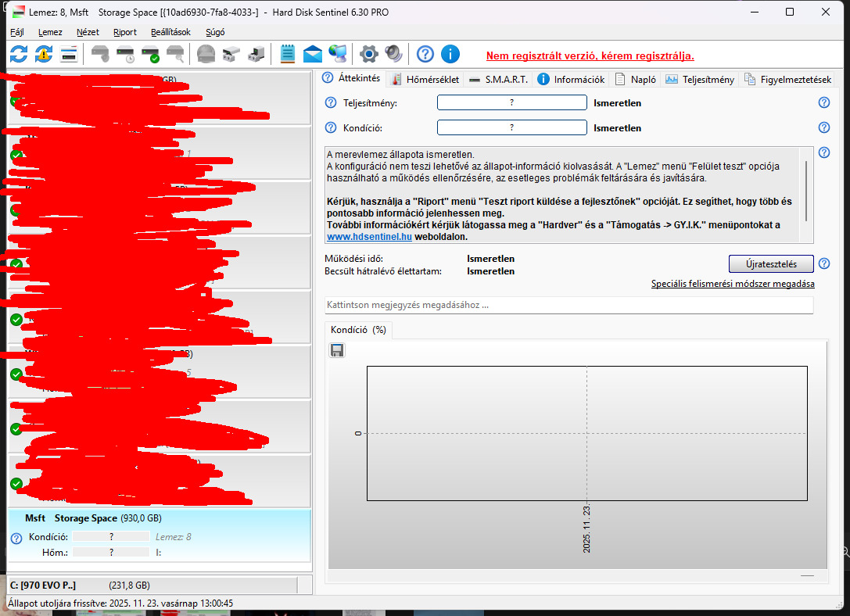
Task: Switch to the Figyelmeztetések tab
Action: tap(787, 79)
